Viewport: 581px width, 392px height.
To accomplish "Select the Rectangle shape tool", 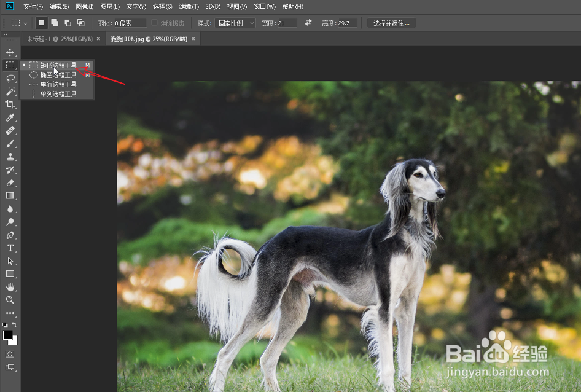I will [x=10, y=274].
